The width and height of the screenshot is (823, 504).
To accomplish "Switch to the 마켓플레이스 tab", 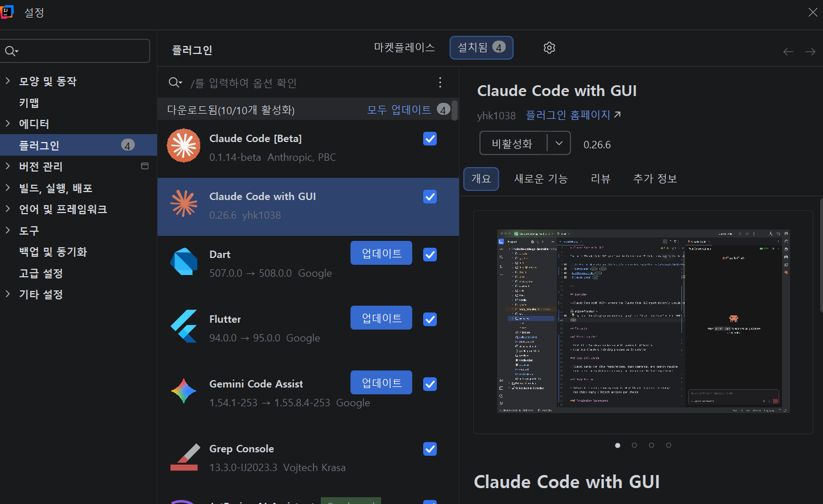I will click(404, 48).
